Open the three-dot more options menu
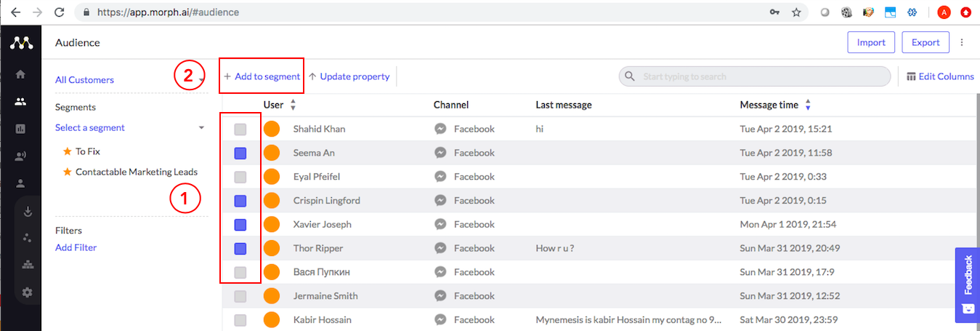980x331 pixels. pyautogui.click(x=962, y=42)
